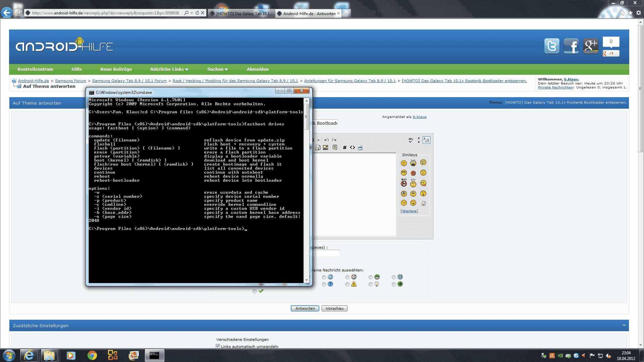Click Abmelden to log out
This screenshot has width=644, height=362.
click(258, 69)
